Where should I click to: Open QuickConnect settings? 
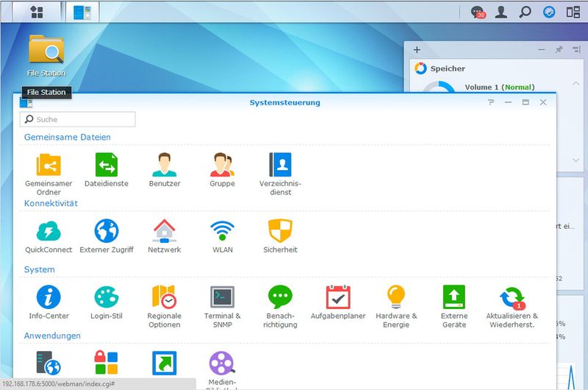49,230
